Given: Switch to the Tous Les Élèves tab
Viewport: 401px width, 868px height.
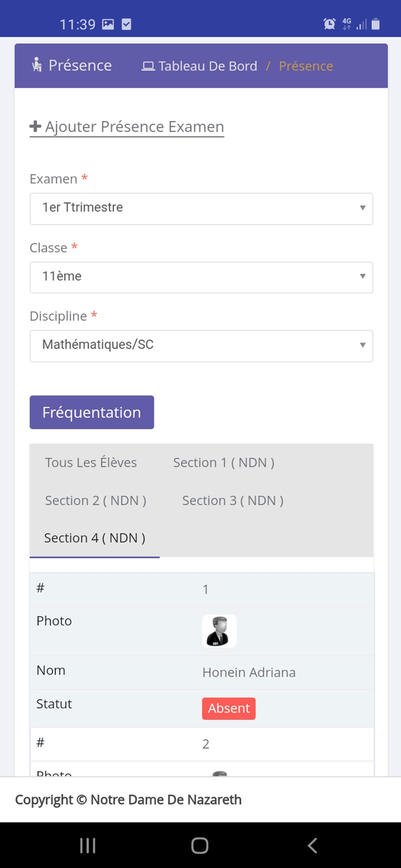Looking at the screenshot, I should pyautogui.click(x=91, y=462).
